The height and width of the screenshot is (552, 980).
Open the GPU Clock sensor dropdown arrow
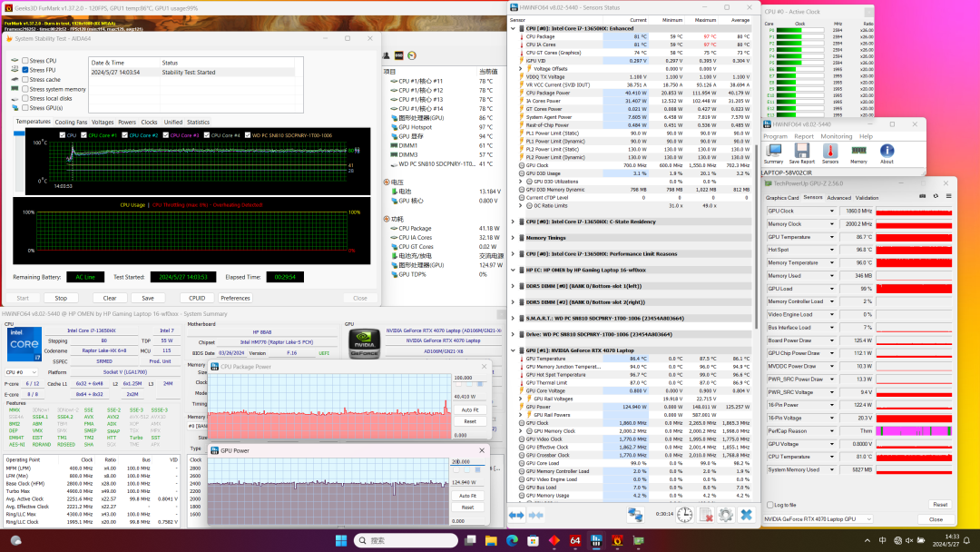[x=831, y=211]
